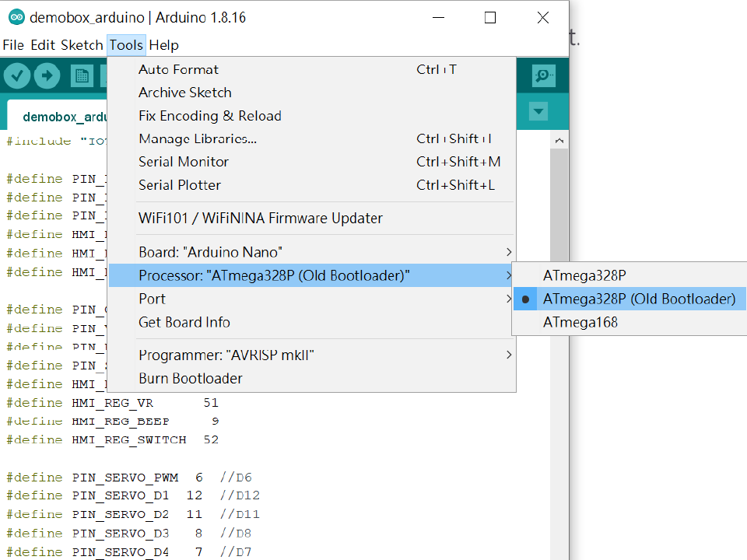Click the Verify checkmark toolbar icon
Image resolution: width=747 pixels, height=560 pixels.
(17, 75)
